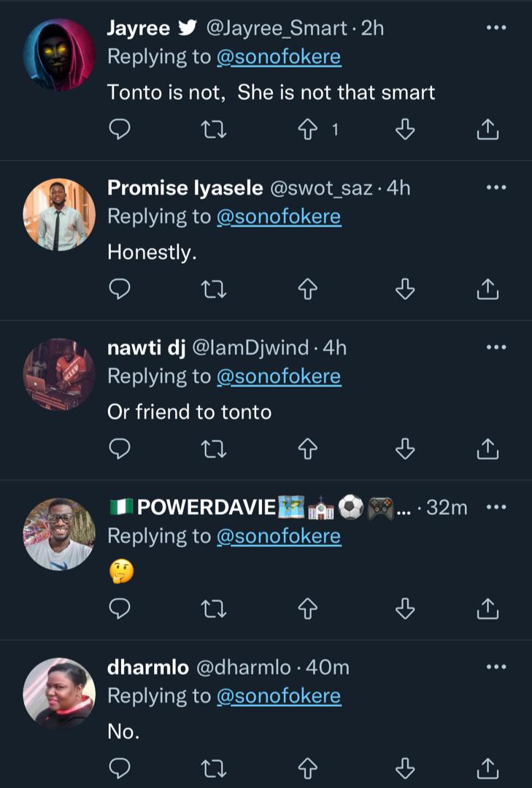Share Promise Iyasele's tweet
The image size is (532, 788).
click(x=487, y=290)
